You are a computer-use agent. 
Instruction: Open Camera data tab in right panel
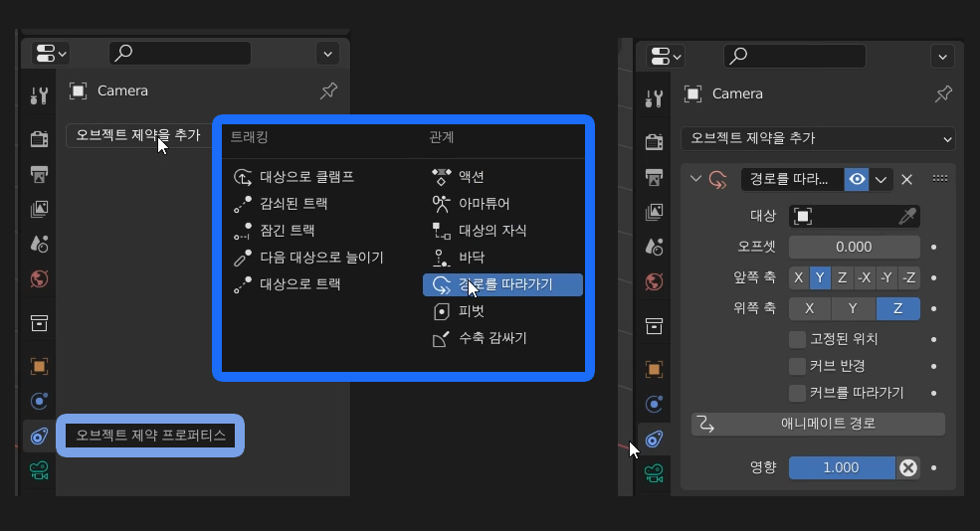654,473
